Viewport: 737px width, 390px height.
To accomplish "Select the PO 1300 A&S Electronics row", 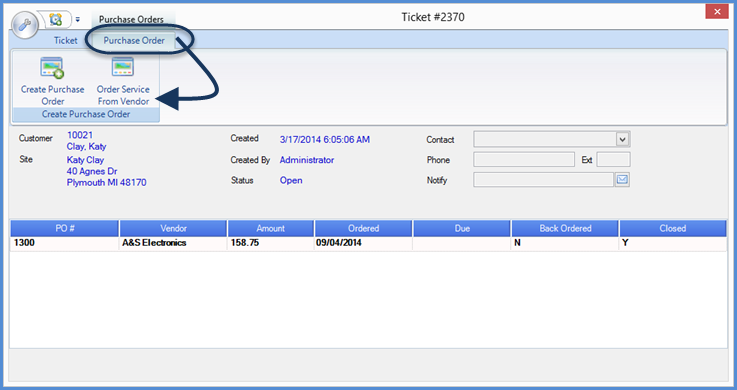I will [x=368, y=243].
